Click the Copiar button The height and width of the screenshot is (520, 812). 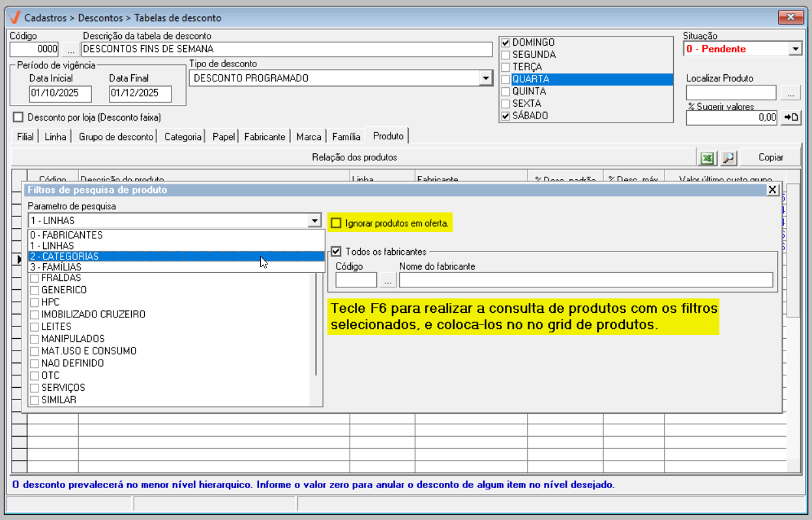point(770,158)
